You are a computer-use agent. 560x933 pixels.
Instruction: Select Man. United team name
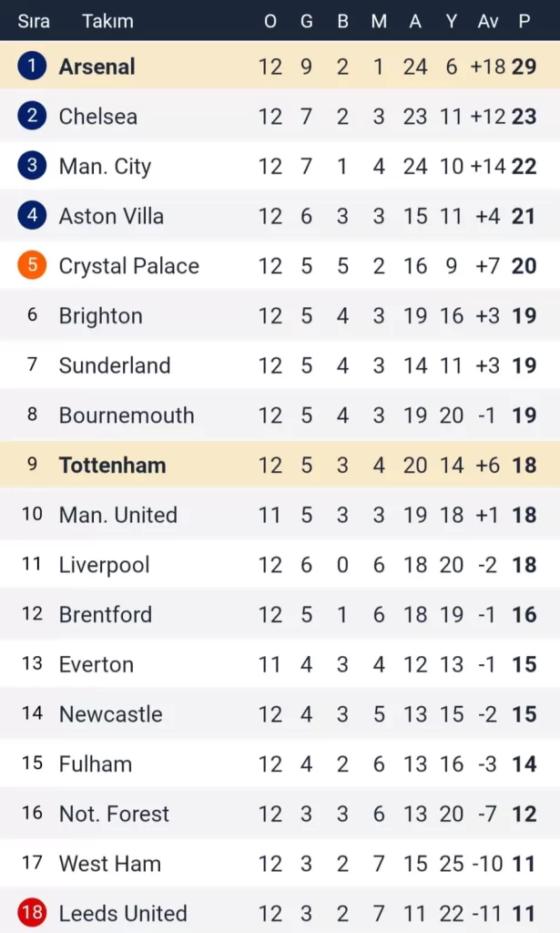(117, 515)
